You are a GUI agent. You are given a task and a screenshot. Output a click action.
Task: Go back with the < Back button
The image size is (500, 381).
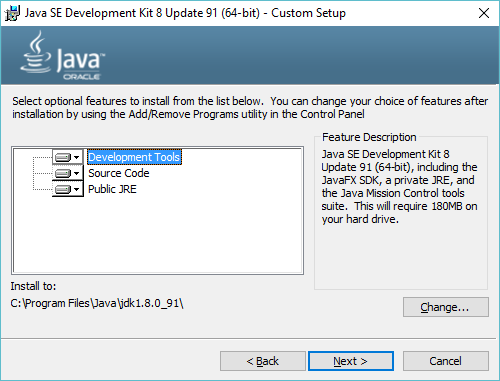pos(263,361)
